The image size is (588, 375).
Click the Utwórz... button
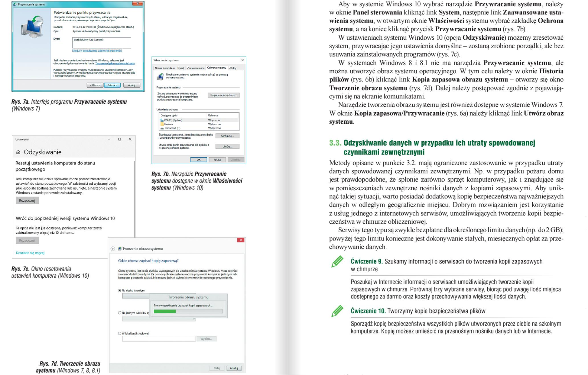click(227, 146)
